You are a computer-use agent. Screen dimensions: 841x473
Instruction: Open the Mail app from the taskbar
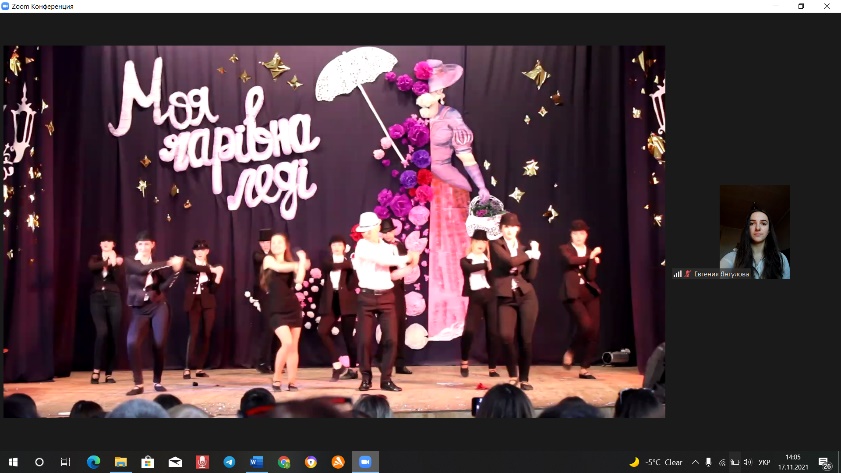point(175,462)
